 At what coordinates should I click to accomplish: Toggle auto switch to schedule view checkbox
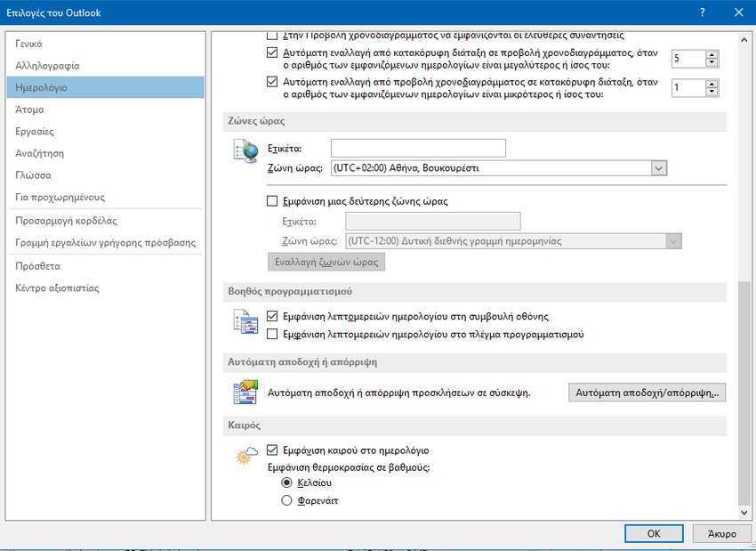click(272, 53)
